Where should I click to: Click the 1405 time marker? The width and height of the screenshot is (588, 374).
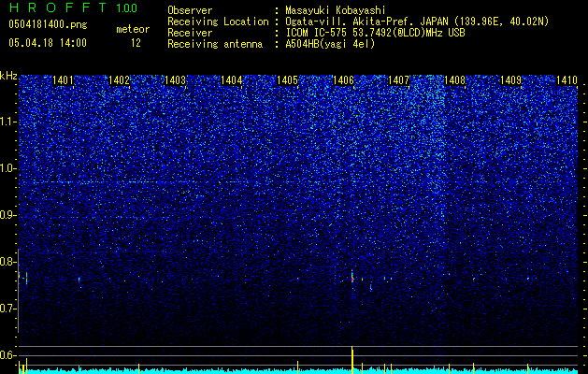pyautogui.click(x=287, y=80)
